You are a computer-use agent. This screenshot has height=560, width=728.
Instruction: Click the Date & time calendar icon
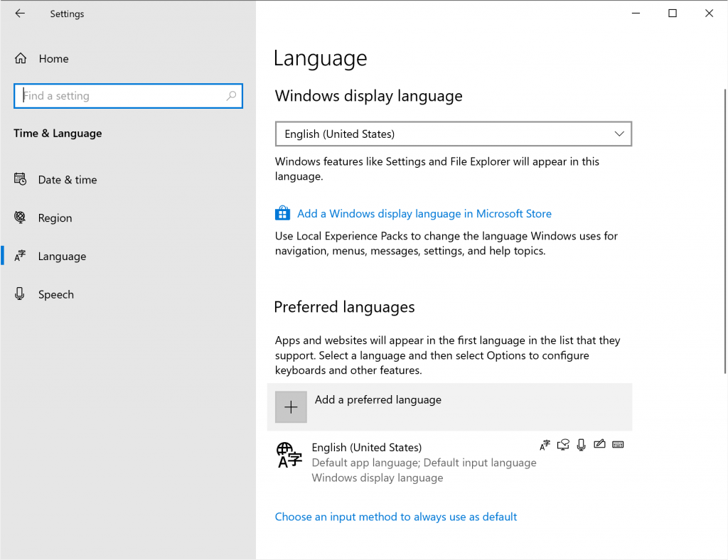[x=20, y=179]
